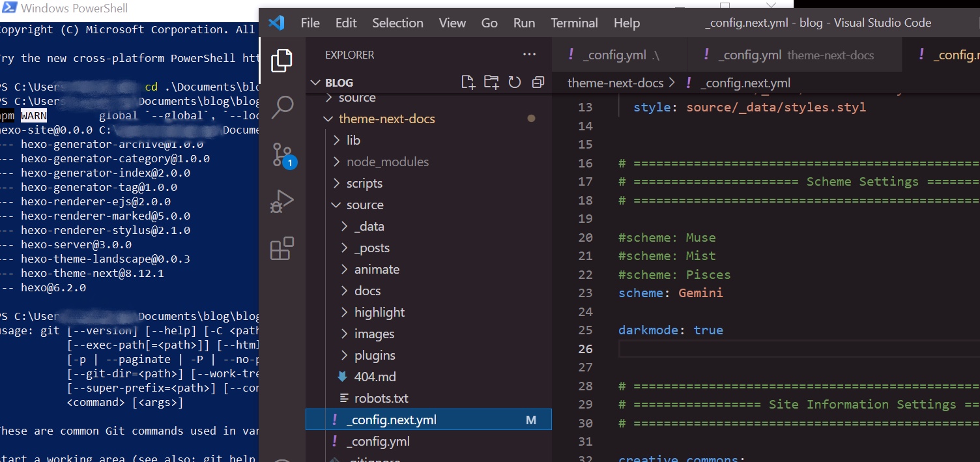
Task: Select _config.next.yml in the file tree
Action: pos(429,420)
